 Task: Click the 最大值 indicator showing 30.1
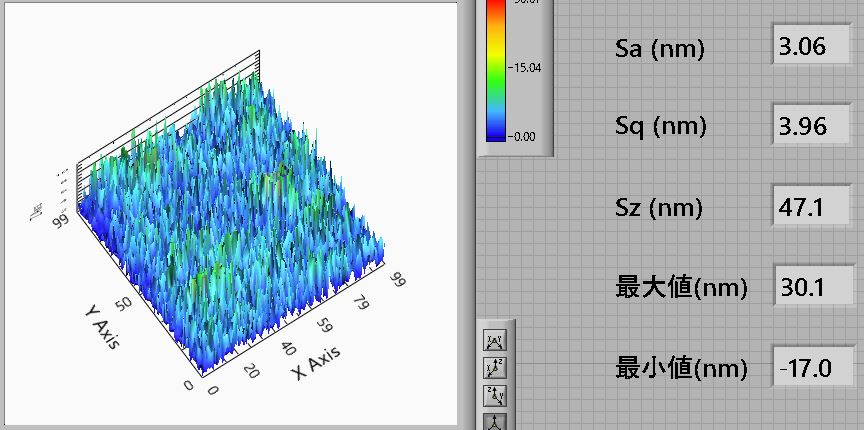click(x=815, y=287)
